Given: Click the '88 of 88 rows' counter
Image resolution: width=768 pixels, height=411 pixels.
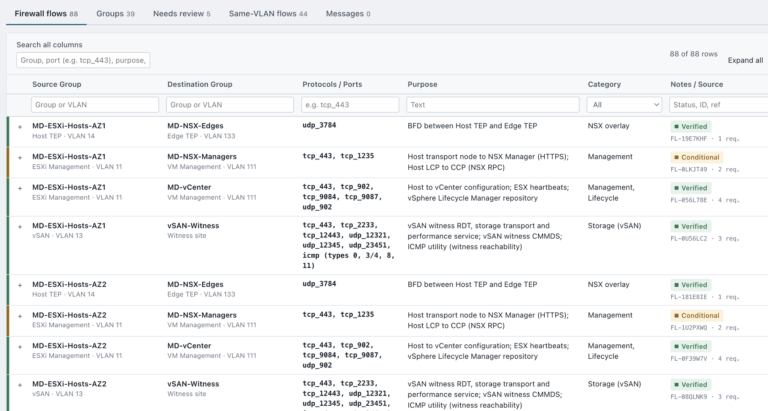Looking at the screenshot, I should [693, 54].
